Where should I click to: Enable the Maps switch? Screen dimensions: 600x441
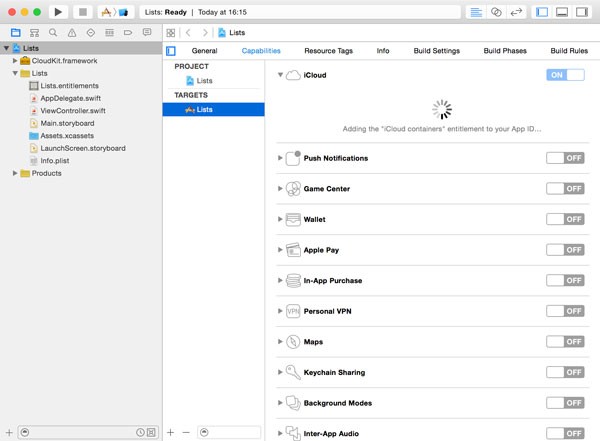(565, 341)
